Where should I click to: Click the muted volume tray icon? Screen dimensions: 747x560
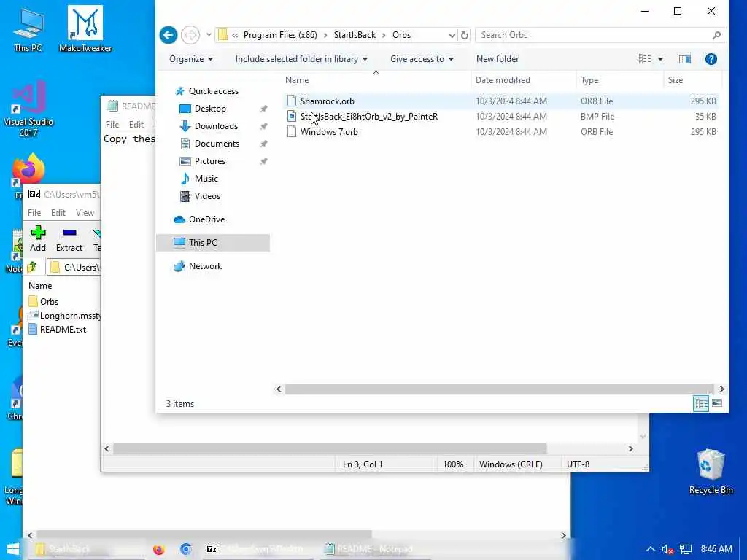click(x=668, y=550)
